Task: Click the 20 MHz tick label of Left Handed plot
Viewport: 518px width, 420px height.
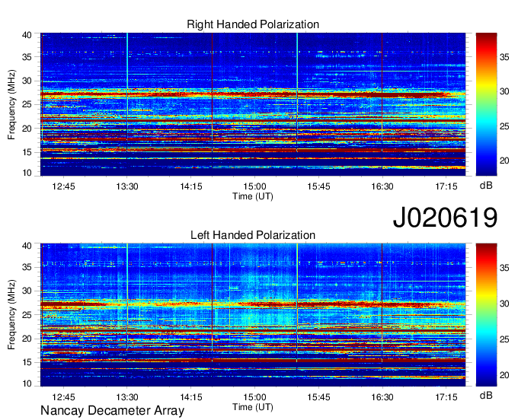Action: pos(27,339)
